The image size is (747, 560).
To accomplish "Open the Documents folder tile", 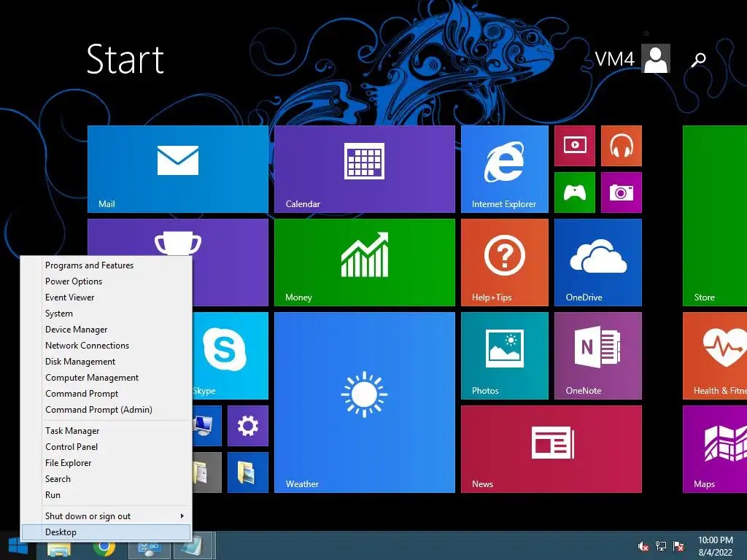I will (206, 472).
